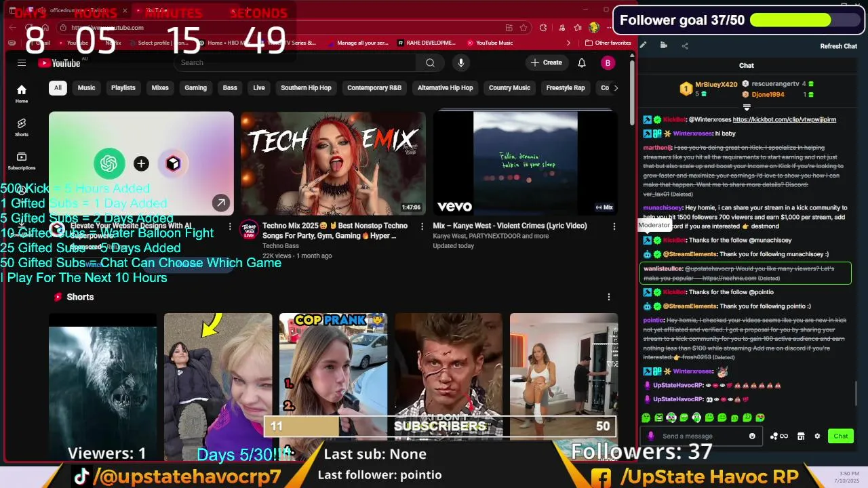Click the chat panel scrollbar
Screen dimensions: 868x488
857,393
